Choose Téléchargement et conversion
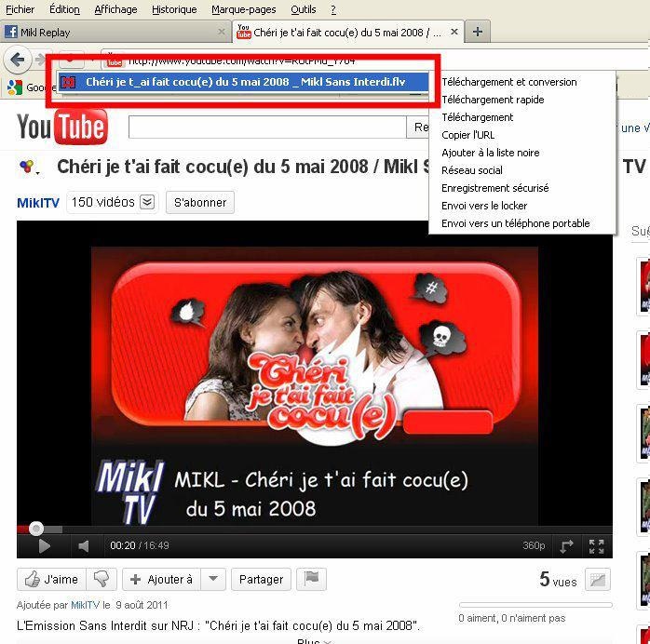This screenshot has height=644, width=650. point(509,82)
